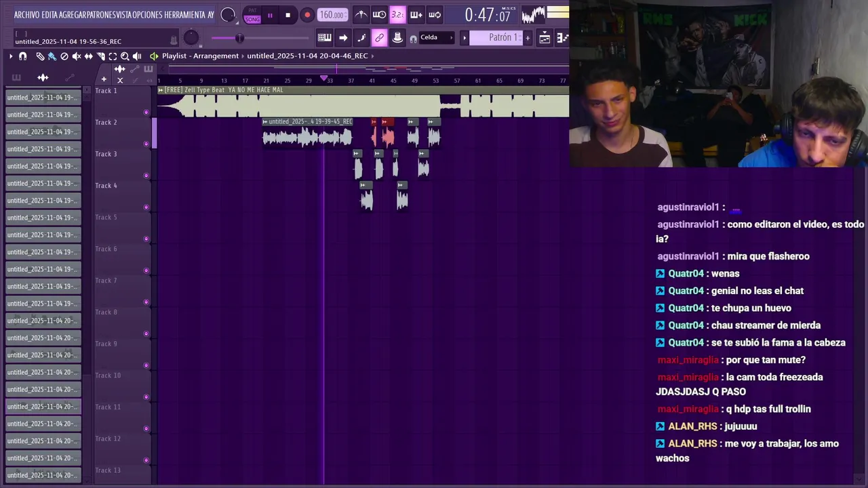Screen dimensions: 868x488
Task: Select the Zoom magnifier tool
Action: (x=125, y=56)
